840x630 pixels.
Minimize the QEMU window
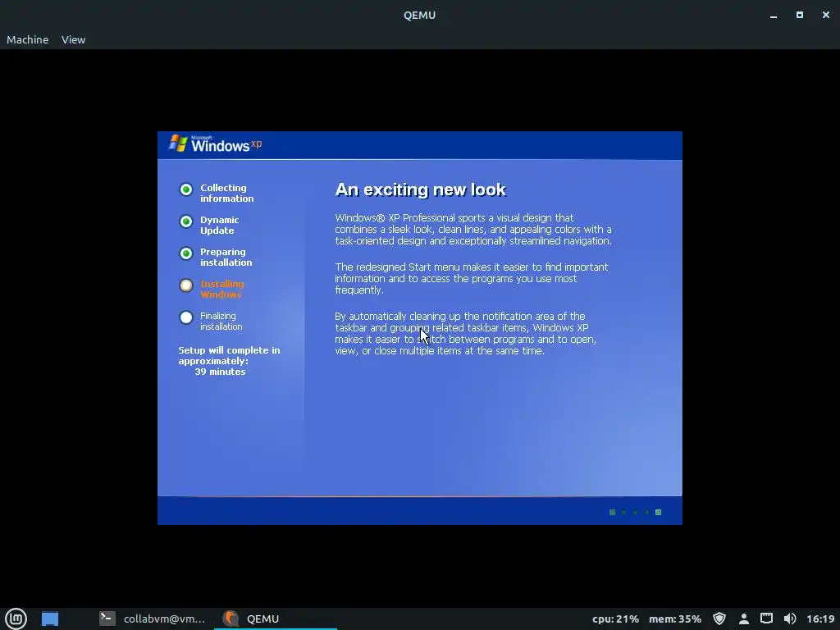coord(773,16)
